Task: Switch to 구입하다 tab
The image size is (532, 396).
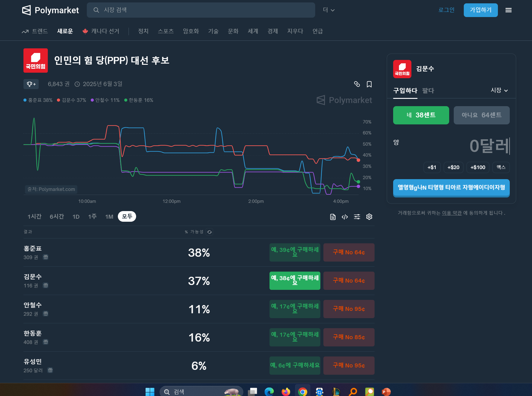Action: 405,91
